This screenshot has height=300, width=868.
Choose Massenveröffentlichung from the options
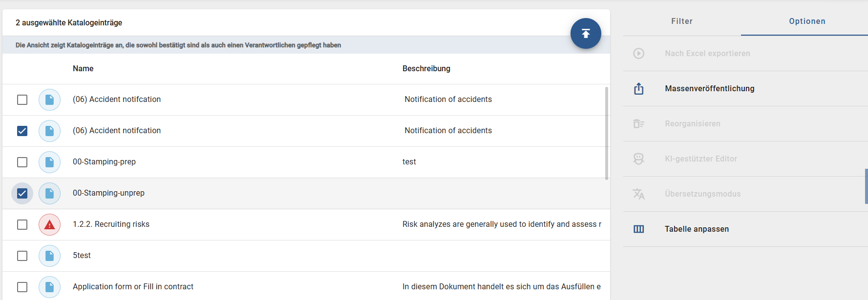pos(709,89)
